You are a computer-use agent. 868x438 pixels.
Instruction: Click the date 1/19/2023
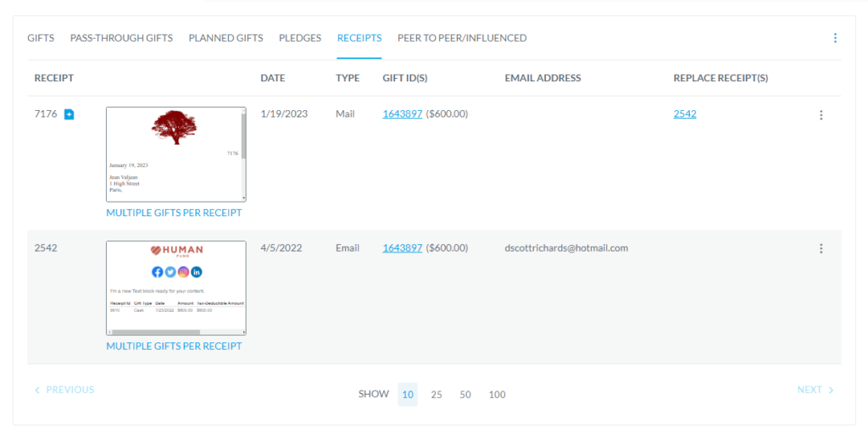(284, 114)
